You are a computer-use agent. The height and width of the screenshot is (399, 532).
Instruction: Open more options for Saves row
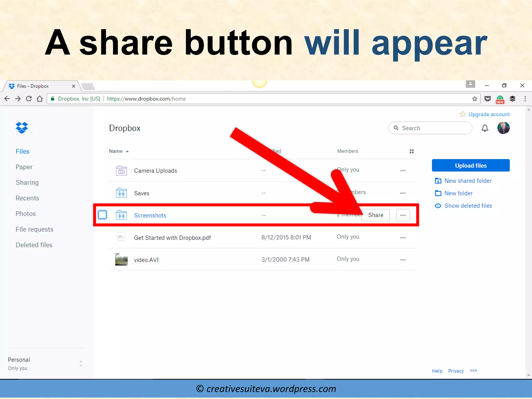403,193
